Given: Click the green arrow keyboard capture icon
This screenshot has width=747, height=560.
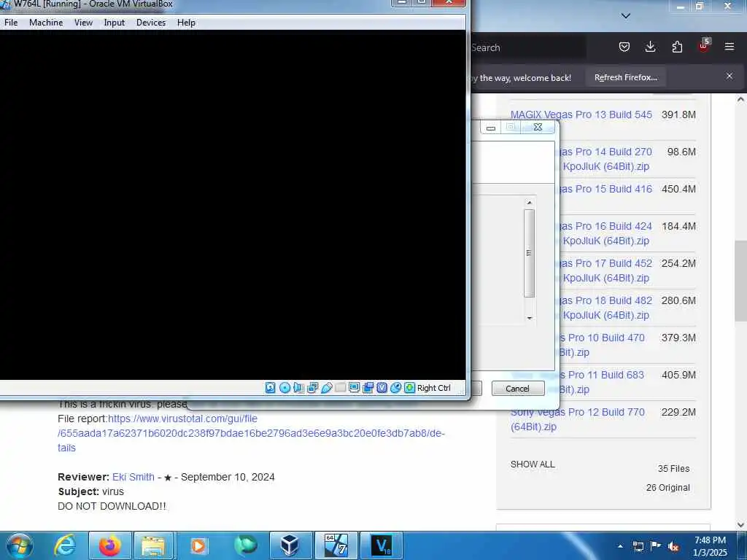Looking at the screenshot, I should pos(409,388).
